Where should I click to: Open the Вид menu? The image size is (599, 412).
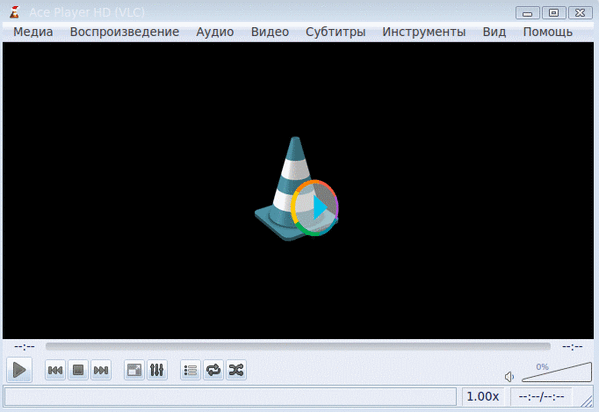[494, 32]
